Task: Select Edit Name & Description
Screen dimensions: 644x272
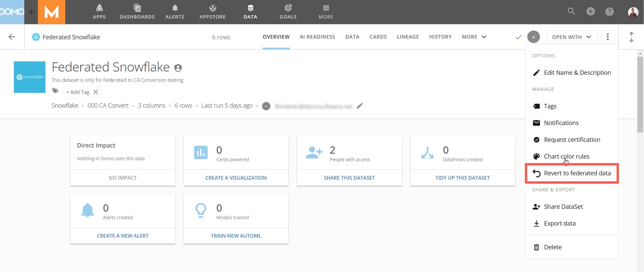Action: pyautogui.click(x=571, y=73)
